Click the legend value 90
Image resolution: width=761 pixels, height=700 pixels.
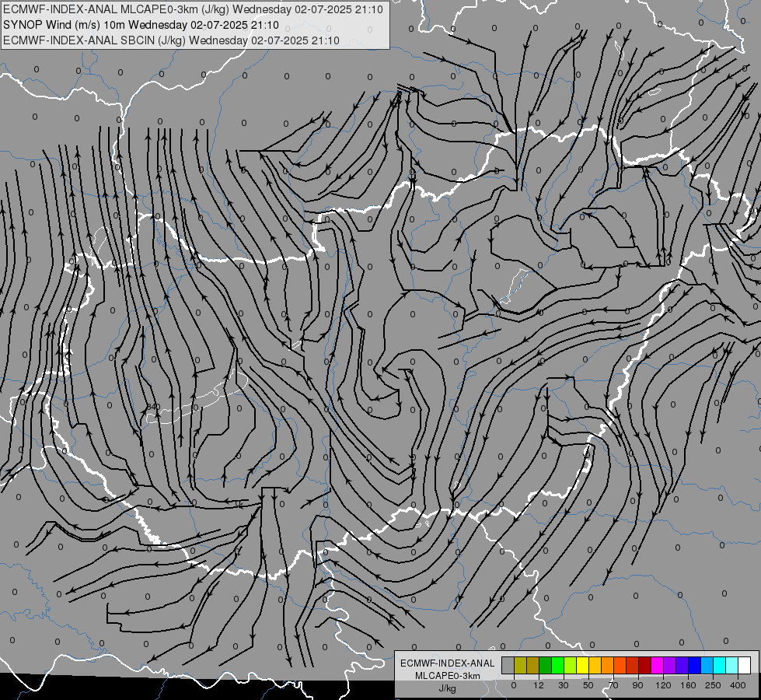(x=637, y=685)
